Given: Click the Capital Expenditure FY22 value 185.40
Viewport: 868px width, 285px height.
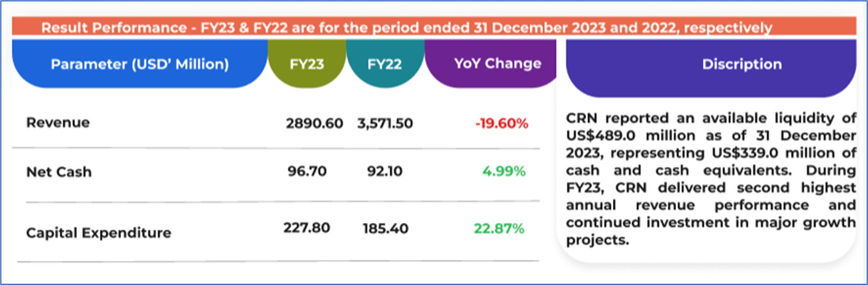Looking at the screenshot, I should [x=385, y=228].
